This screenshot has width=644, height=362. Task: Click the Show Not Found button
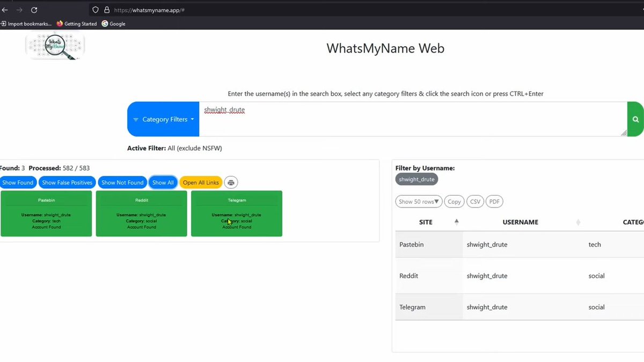[122, 182]
